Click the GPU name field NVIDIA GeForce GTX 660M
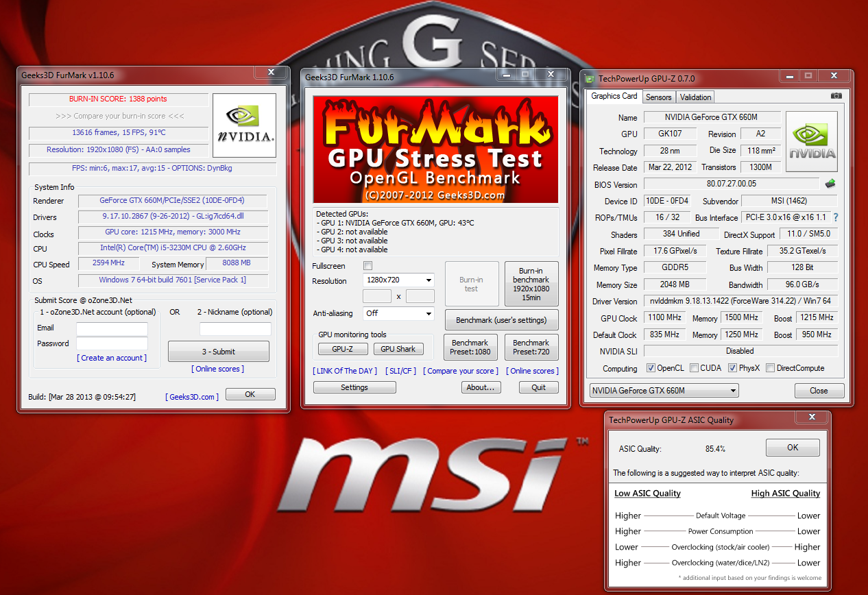 (x=712, y=117)
